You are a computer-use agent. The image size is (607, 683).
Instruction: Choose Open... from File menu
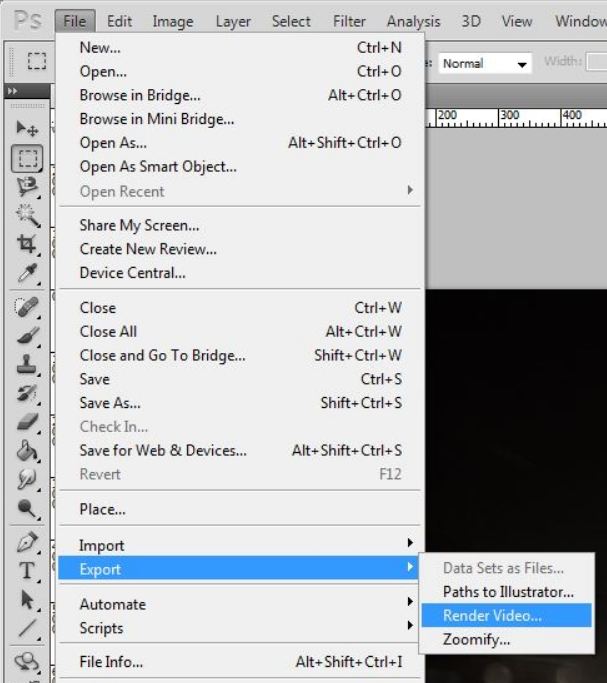point(241,71)
